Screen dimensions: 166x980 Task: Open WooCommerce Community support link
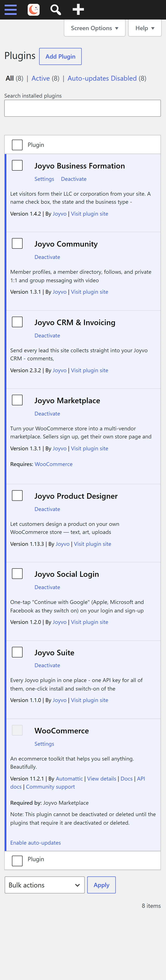tap(50, 787)
